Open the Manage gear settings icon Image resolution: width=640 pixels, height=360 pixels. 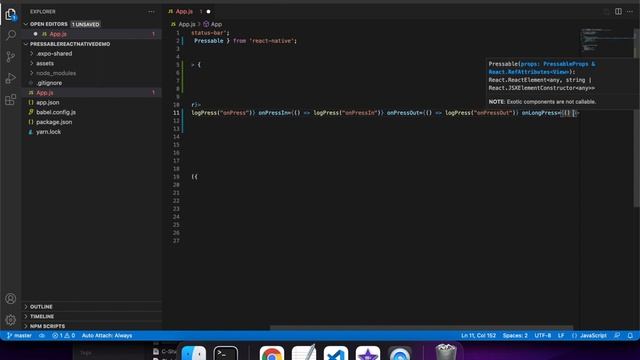pyautogui.click(x=11, y=320)
